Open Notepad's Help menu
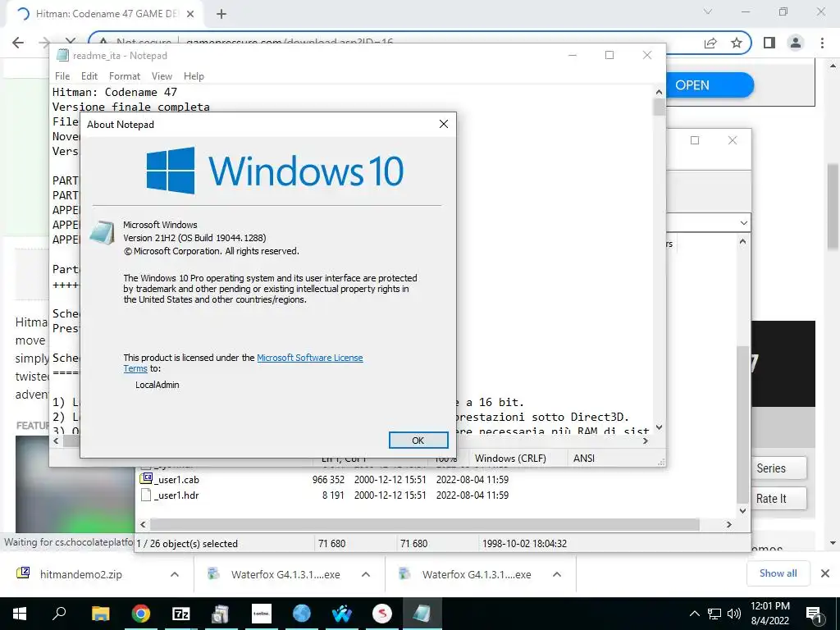This screenshot has height=630, width=840. tap(194, 76)
